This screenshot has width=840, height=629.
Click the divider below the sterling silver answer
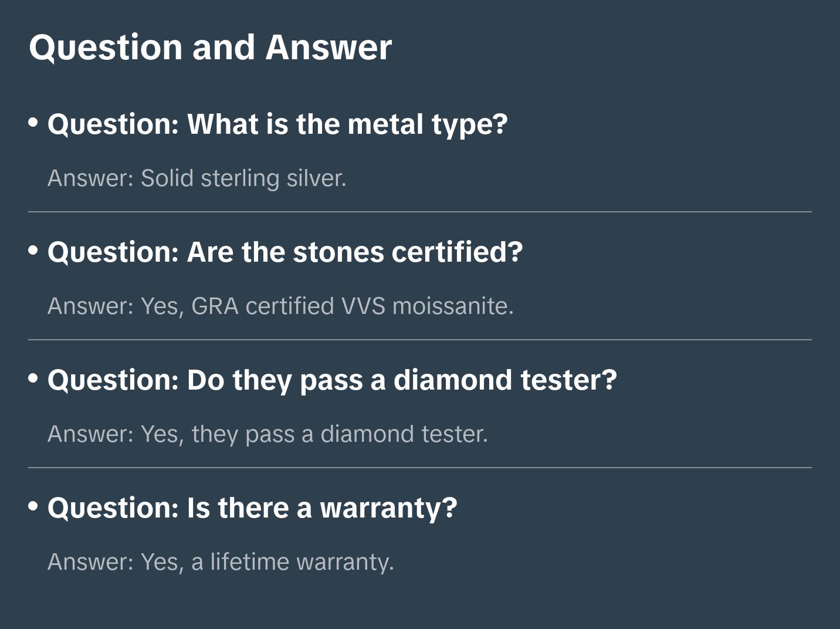tap(420, 212)
